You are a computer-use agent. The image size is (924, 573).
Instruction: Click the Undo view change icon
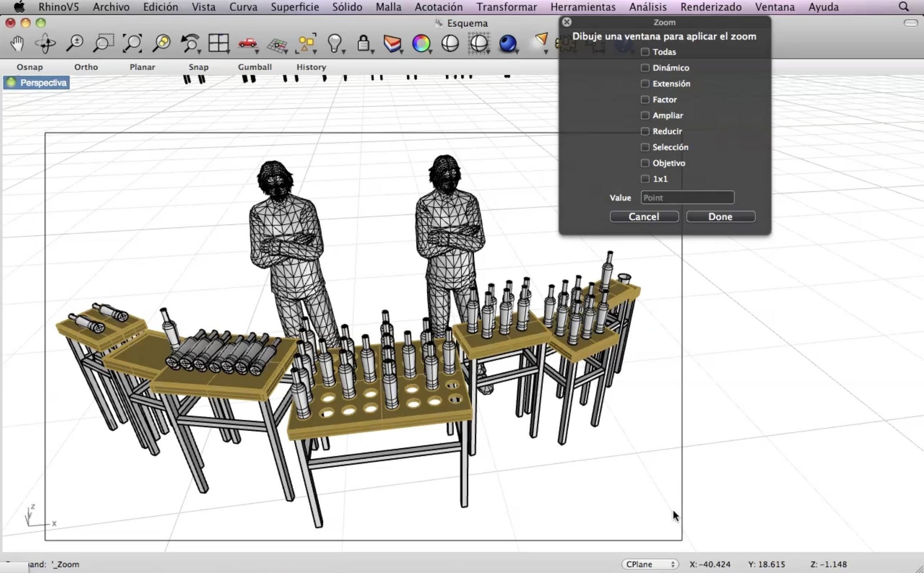point(190,44)
